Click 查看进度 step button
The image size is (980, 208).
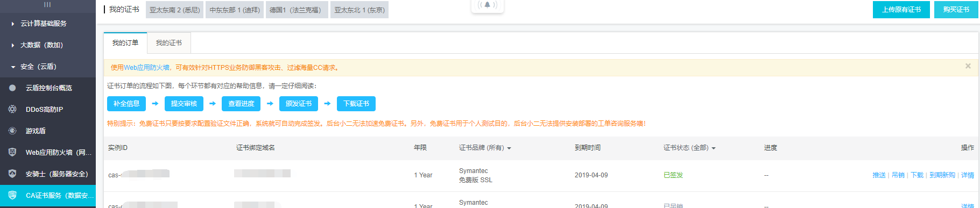pos(241,104)
